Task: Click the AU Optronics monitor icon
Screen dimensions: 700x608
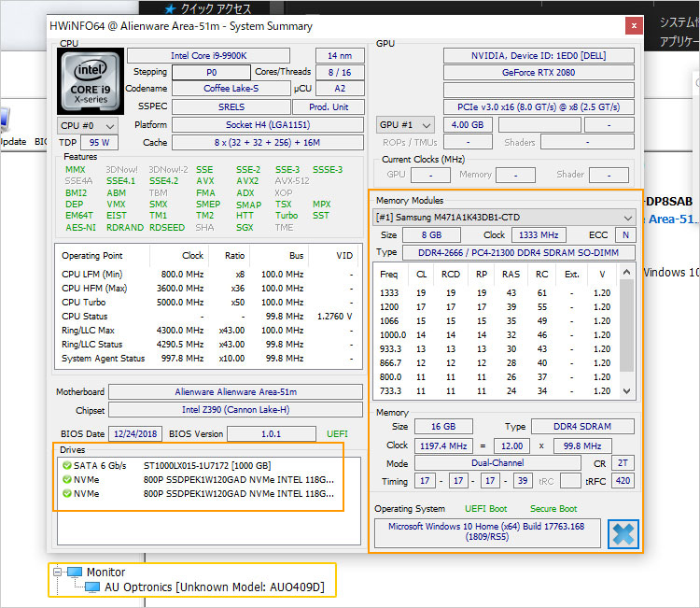Action: click(x=92, y=587)
